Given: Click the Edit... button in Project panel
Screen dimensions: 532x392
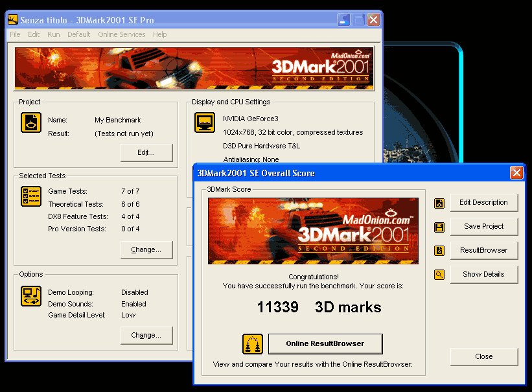Looking at the screenshot, I should coord(146,153).
